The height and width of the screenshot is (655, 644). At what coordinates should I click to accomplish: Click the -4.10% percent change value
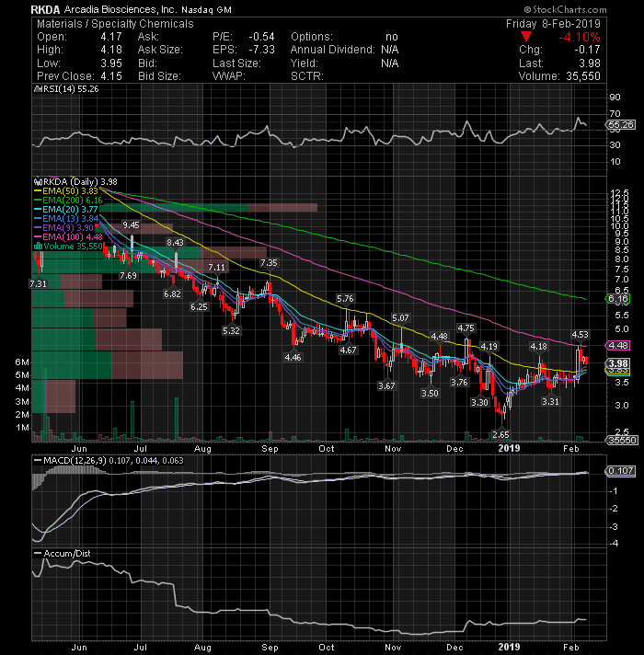[580, 37]
